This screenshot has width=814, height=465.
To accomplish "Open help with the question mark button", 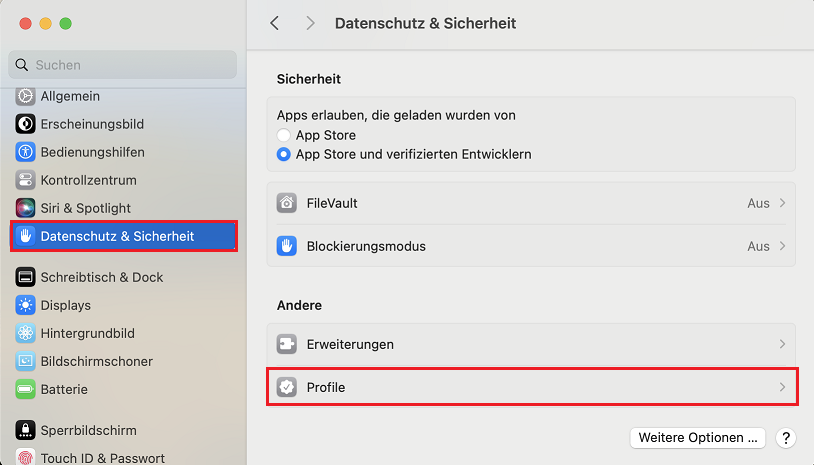I will point(786,438).
